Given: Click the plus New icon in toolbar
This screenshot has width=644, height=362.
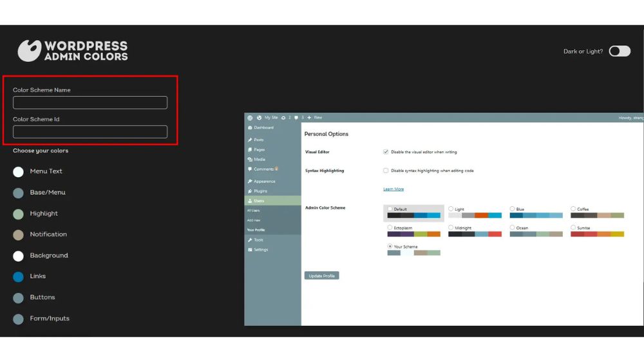Looking at the screenshot, I should (x=309, y=117).
